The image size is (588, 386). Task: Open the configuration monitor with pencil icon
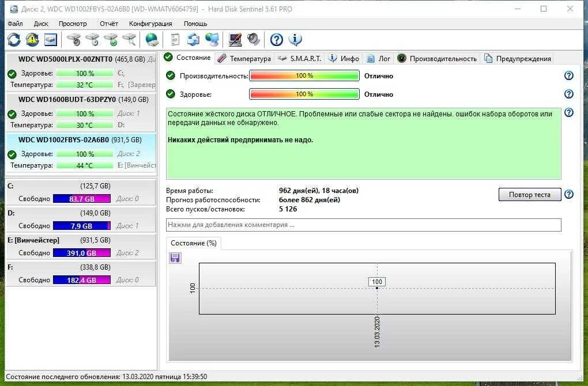click(235, 39)
